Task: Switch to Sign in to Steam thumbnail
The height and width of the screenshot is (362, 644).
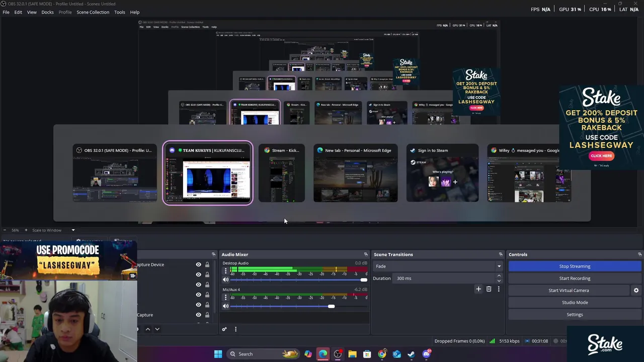Action: pyautogui.click(x=442, y=173)
